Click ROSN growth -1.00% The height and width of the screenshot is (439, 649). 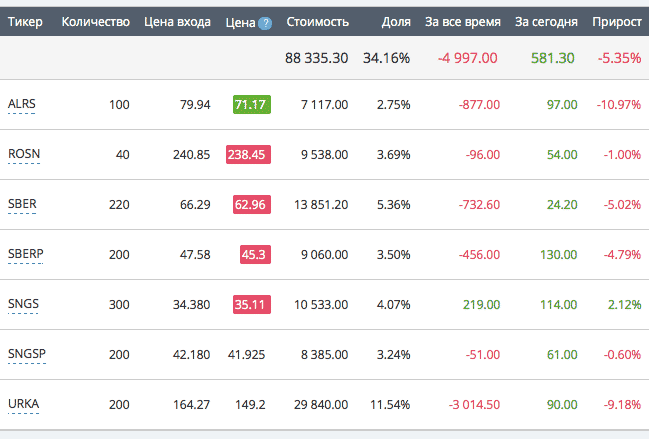[x=622, y=154]
